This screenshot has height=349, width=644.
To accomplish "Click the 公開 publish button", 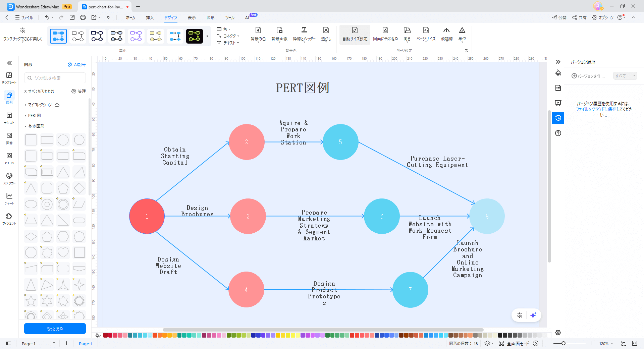I will tap(559, 17).
